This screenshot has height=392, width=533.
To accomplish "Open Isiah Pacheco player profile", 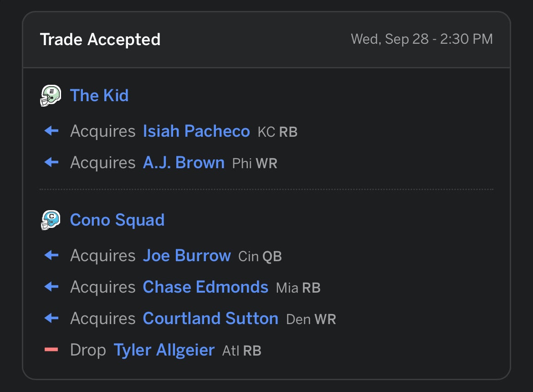I will click(196, 132).
